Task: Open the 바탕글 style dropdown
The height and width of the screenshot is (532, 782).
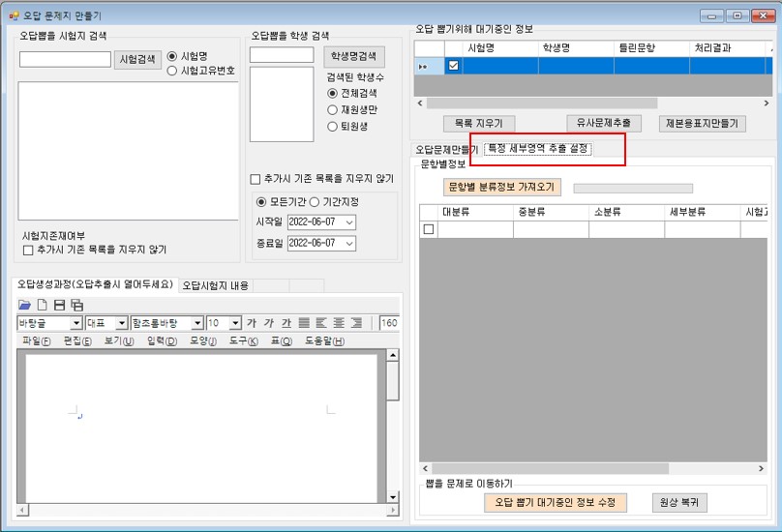Action: (x=76, y=324)
